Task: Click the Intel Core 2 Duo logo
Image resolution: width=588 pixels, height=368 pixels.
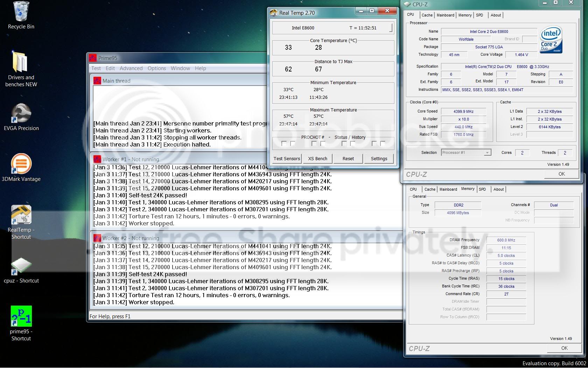Action: tap(551, 39)
